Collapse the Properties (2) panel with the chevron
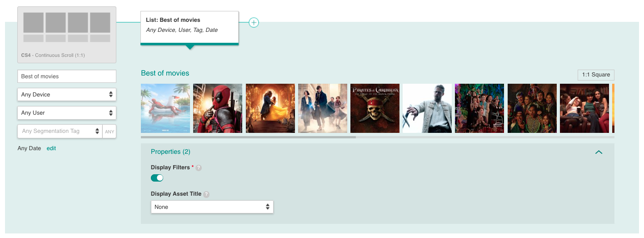 tap(599, 152)
